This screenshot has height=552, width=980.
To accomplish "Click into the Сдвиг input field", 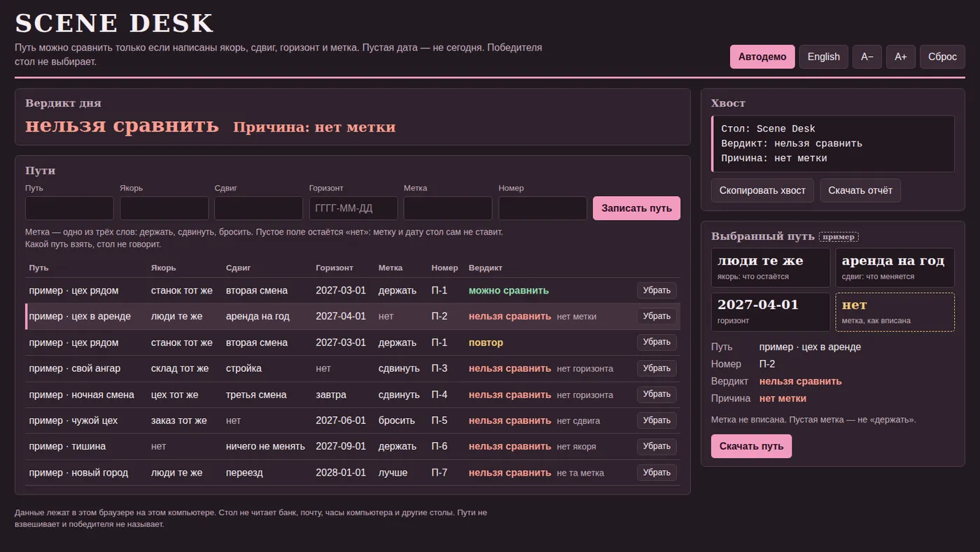I will pyautogui.click(x=259, y=208).
